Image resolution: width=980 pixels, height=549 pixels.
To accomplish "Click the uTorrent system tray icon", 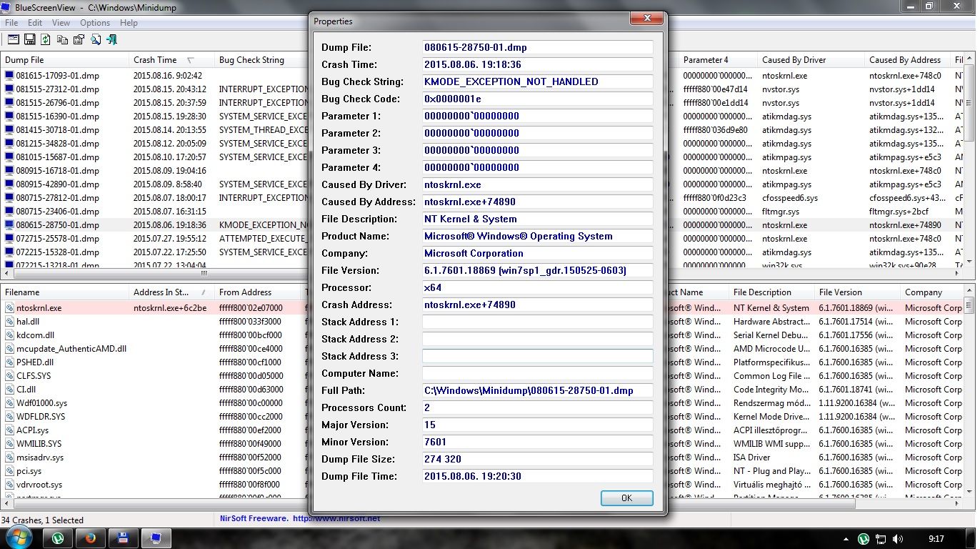I will [x=864, y=539].
